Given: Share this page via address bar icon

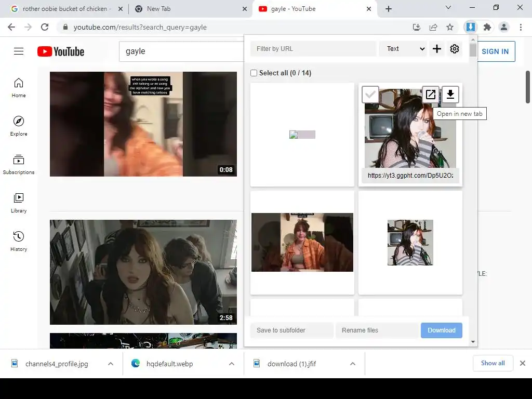Looking at the screenshot, I should (433, 27).
